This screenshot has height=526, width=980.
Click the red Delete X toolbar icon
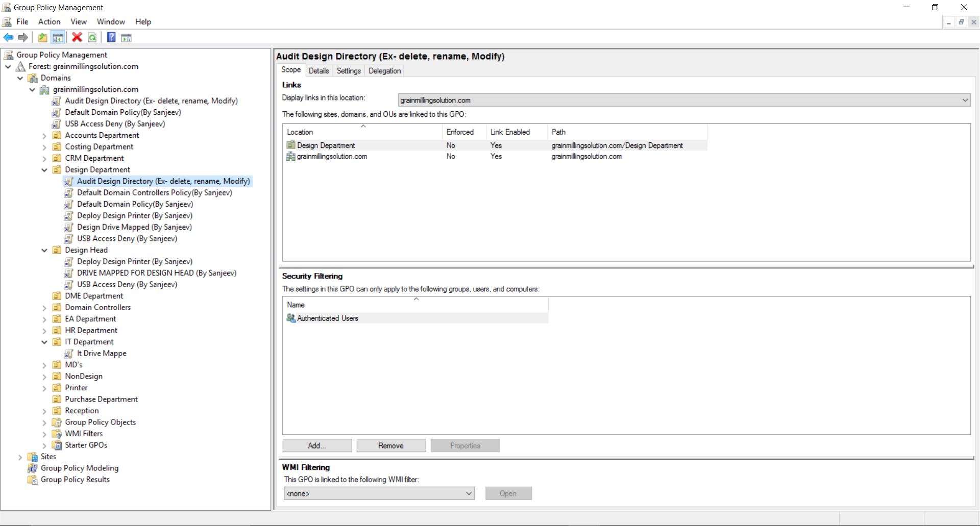pos(77,37)
